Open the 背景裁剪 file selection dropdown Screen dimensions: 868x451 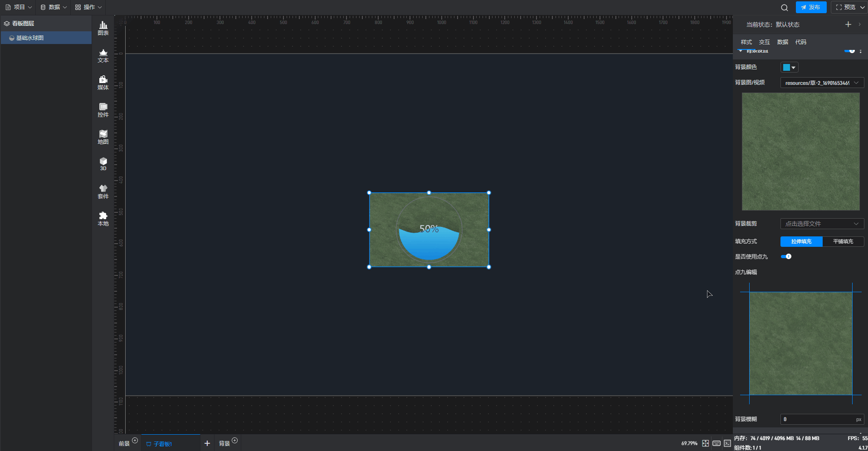(822, 224)
